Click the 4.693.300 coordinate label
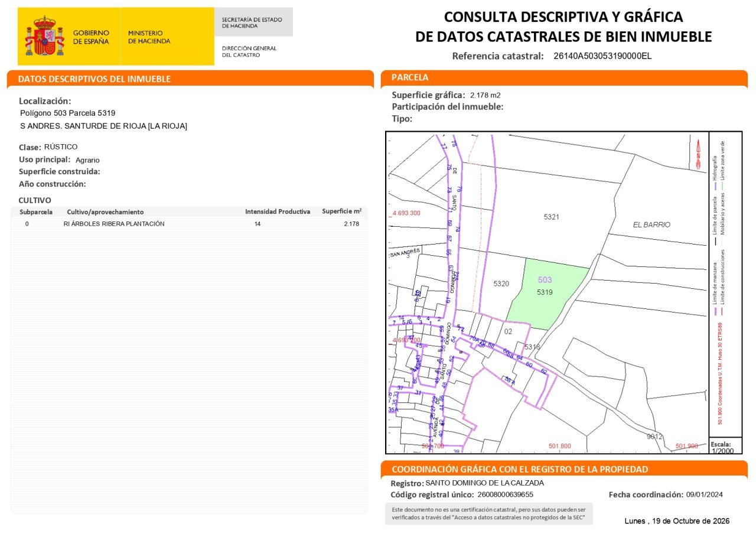Viewport: 756px width, 534px height. [406, 213]
